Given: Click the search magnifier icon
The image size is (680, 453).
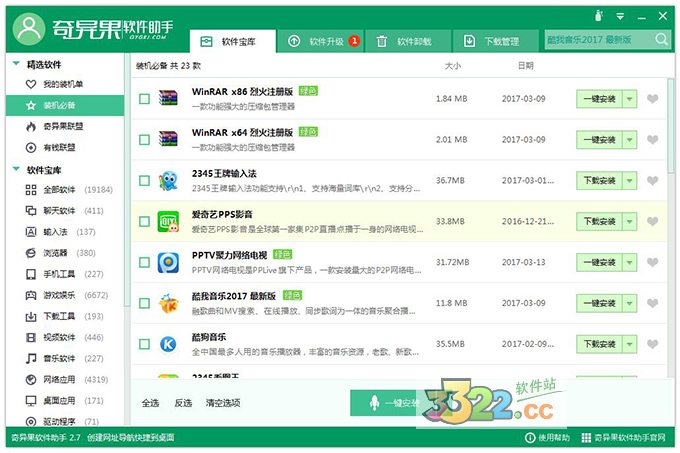Looking at the screenshot, I should point(661,39).
